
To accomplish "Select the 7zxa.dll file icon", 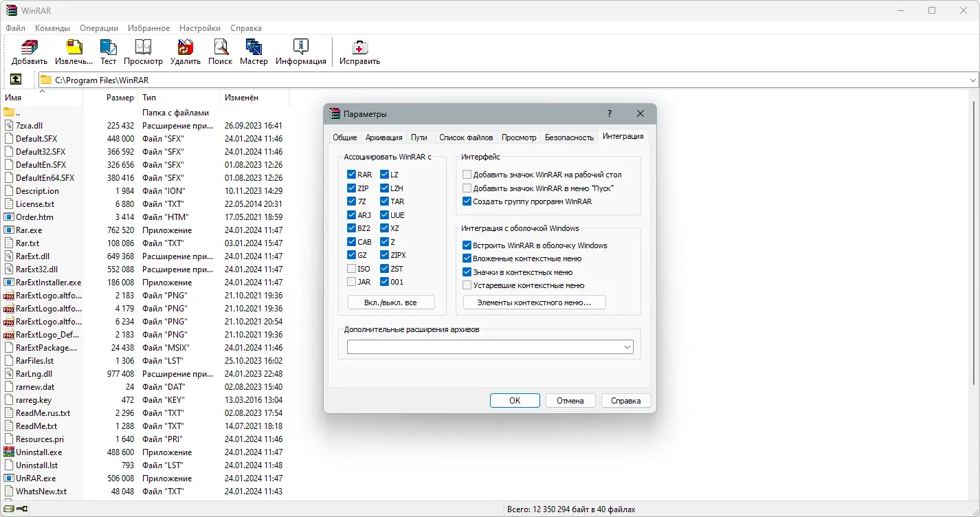I will click(9, 126).
